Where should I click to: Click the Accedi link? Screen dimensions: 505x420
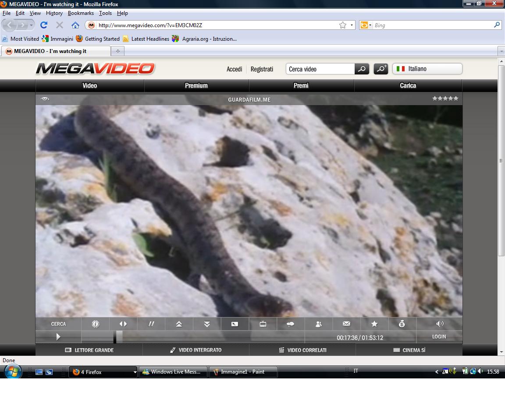[x=234, y=69]
